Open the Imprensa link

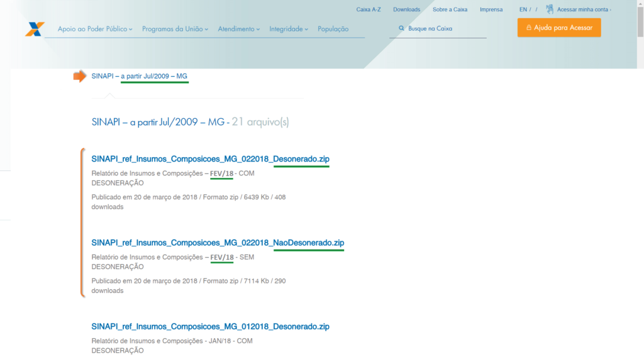click(491, 9)
